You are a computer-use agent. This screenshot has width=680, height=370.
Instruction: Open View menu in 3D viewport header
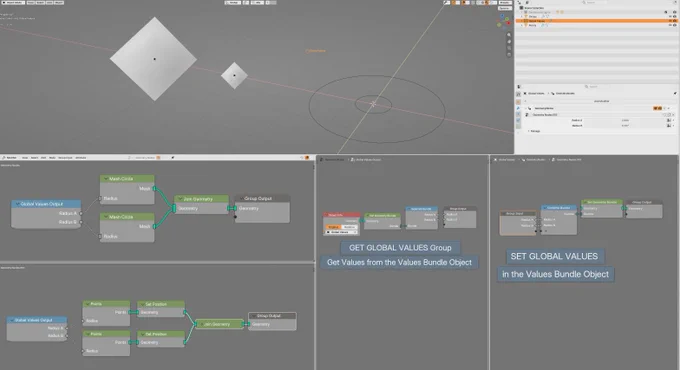coord(31,3)
